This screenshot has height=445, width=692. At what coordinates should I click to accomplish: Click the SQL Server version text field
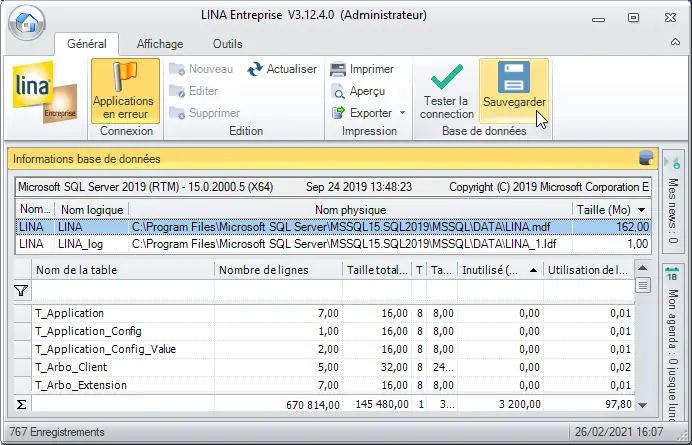coord(333,187)
